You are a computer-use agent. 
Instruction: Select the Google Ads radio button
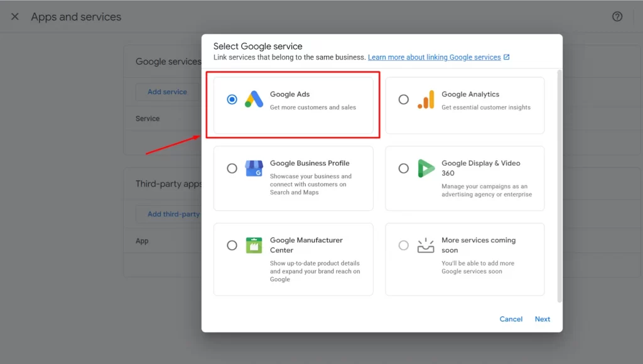coord(232,99)
